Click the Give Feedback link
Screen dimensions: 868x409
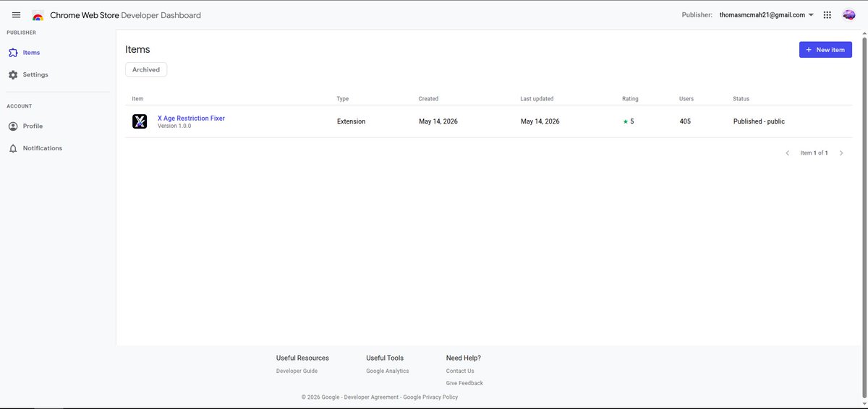coord(464,383)
